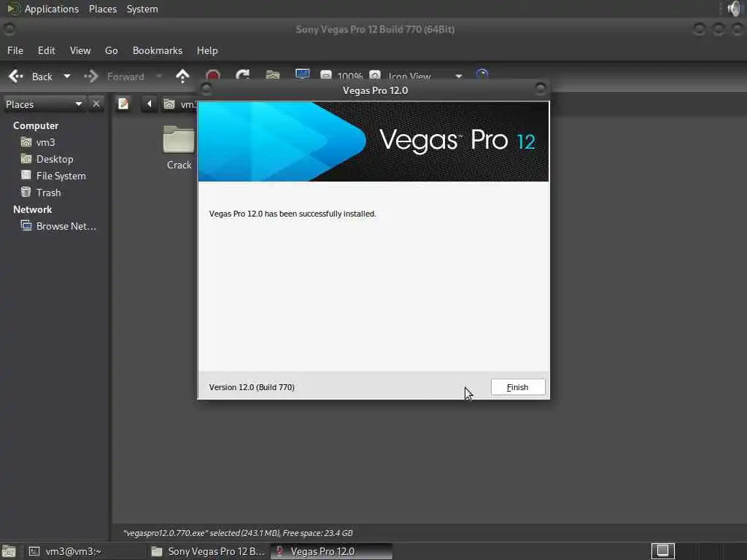The width and height of the screenshot is (747, 560).
Task: Click the show desktop icon in bottom panel
Action: (x=9, y=551)
